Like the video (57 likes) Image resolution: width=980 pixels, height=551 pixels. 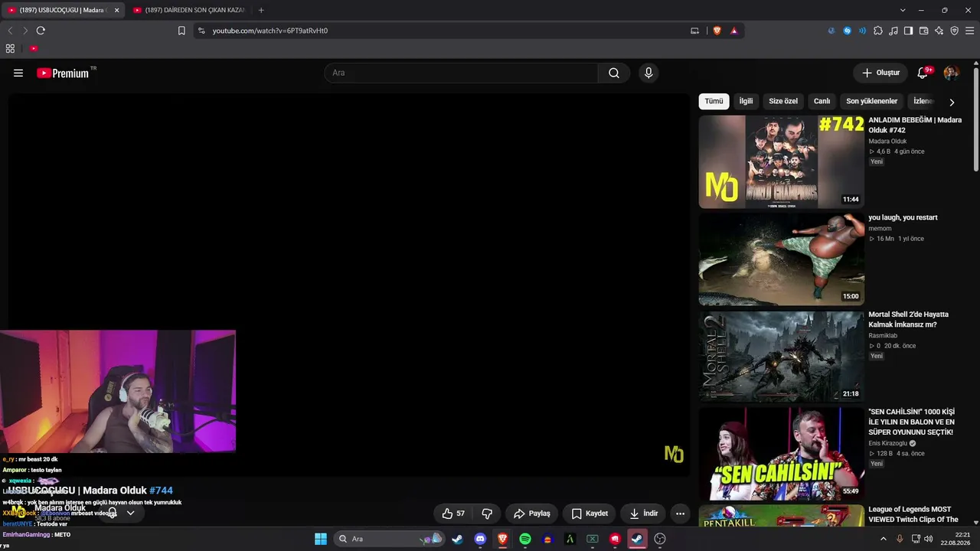click(x=453, y=514)
